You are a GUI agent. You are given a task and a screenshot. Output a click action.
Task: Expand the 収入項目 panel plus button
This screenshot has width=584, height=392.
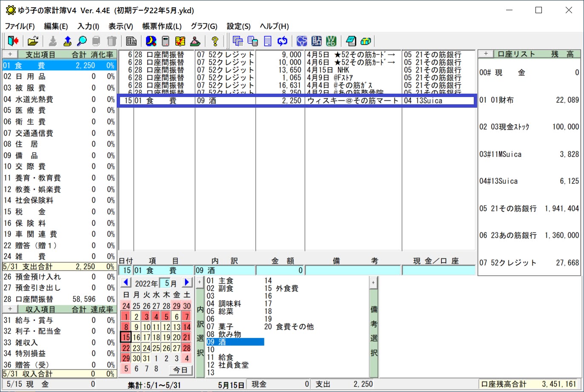(x=10, y=309)
